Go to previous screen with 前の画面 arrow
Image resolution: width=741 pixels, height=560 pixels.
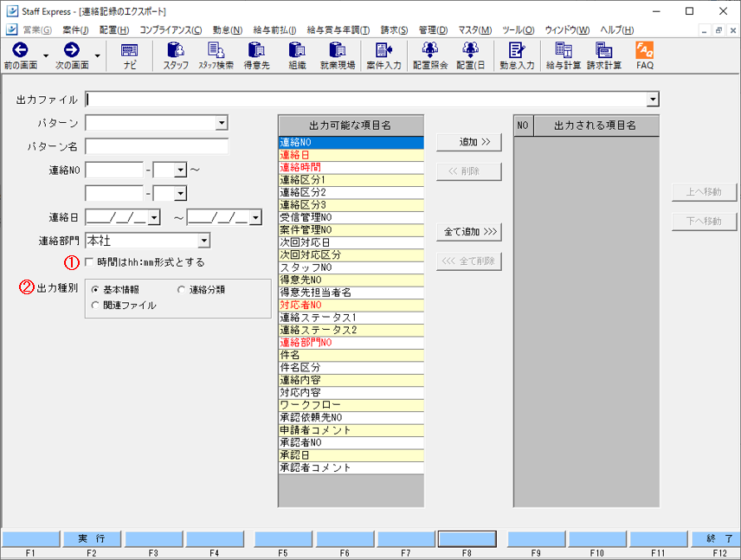[20, 55]
